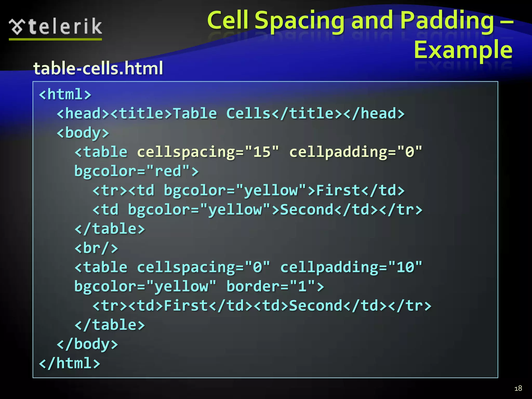
Task: Click the bgcolor="yellow" table attribute
Action: click(145, 287)
